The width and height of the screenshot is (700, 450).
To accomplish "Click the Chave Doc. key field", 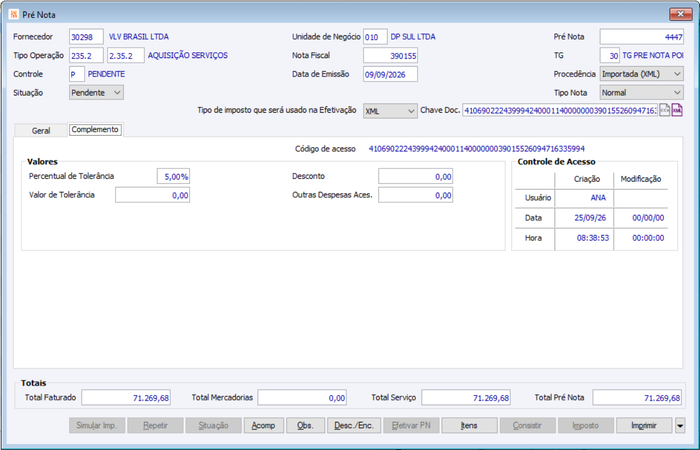I will [x=560, y=110].
